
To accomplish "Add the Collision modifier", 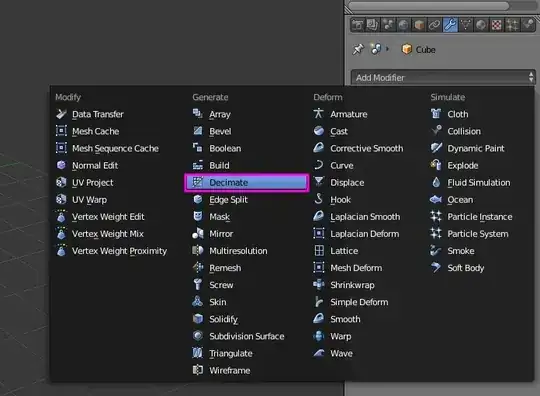I will pyautogui.click(x=456, y=131).
